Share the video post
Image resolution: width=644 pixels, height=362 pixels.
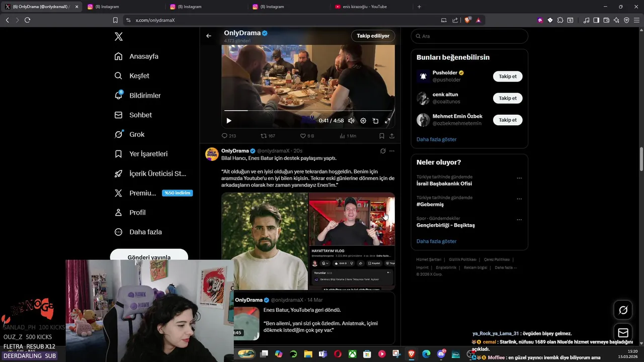(x=392, y=136)
